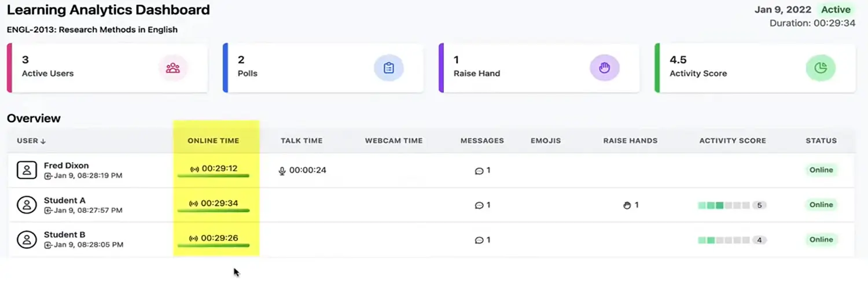Click the Active session status badge
This screenshot has height=294, width=868.
836,10
